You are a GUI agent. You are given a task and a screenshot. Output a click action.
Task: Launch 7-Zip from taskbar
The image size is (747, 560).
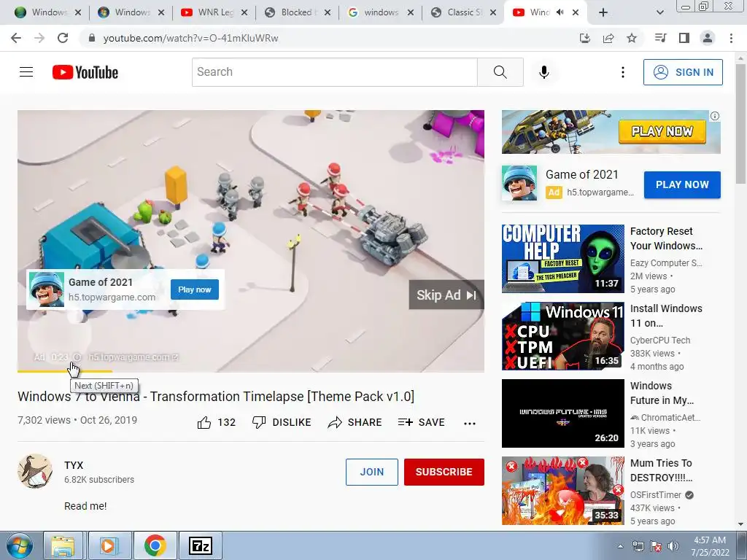(x=200, y=545)
